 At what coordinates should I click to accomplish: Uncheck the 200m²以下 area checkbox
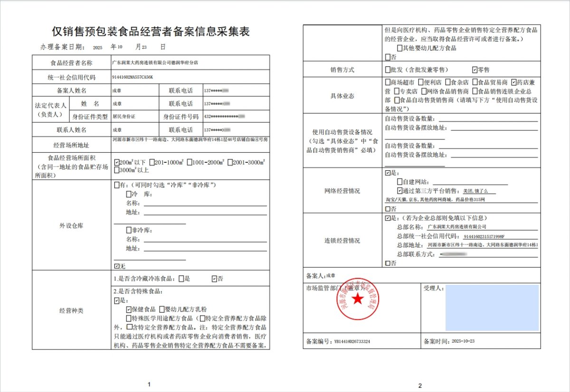(117, 162)
